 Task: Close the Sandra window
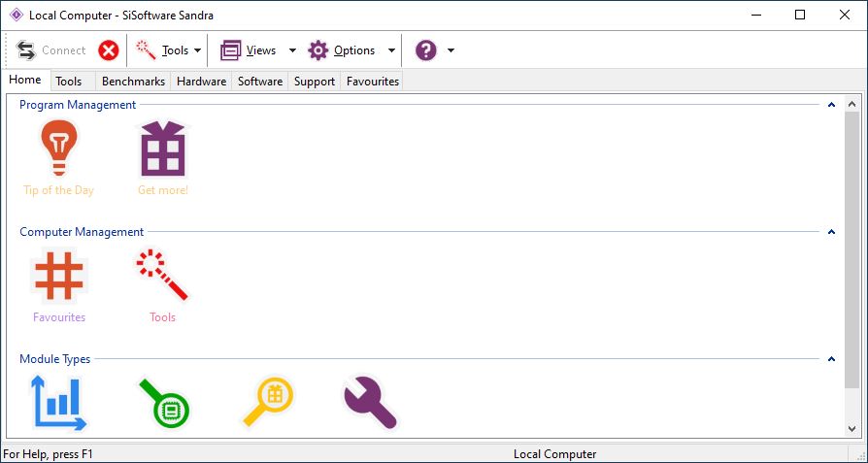pyautogui.click(x=844, y=15)
